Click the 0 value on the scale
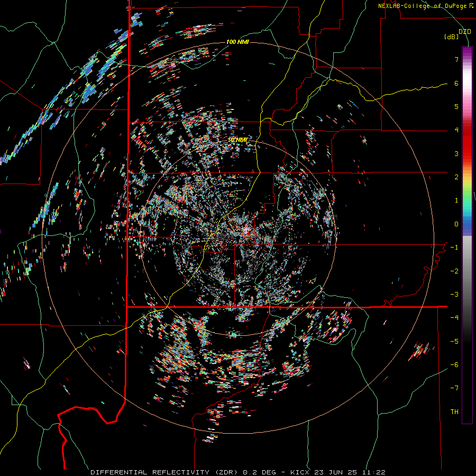The width and height of the screenshot is (476, 476). [x=456, y=224]
